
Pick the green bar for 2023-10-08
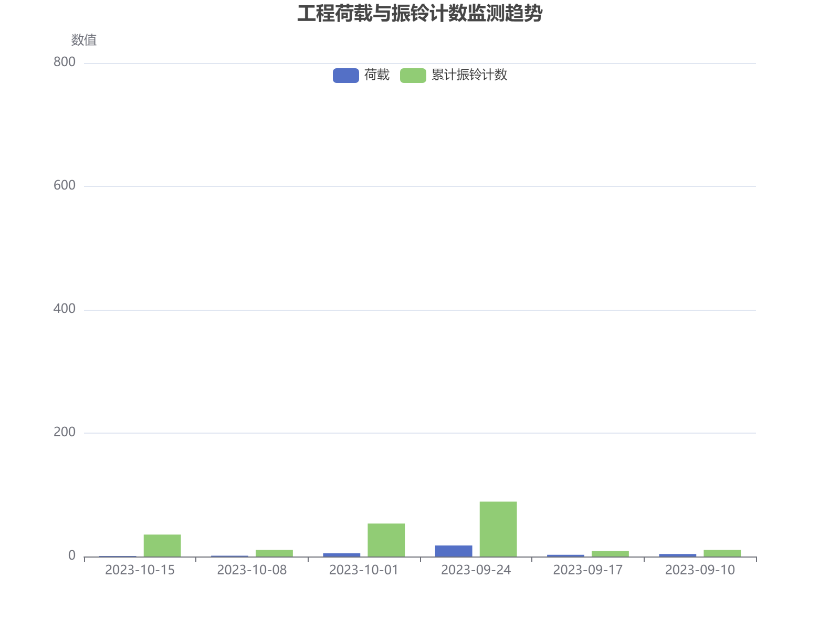(x=274, y=553)
